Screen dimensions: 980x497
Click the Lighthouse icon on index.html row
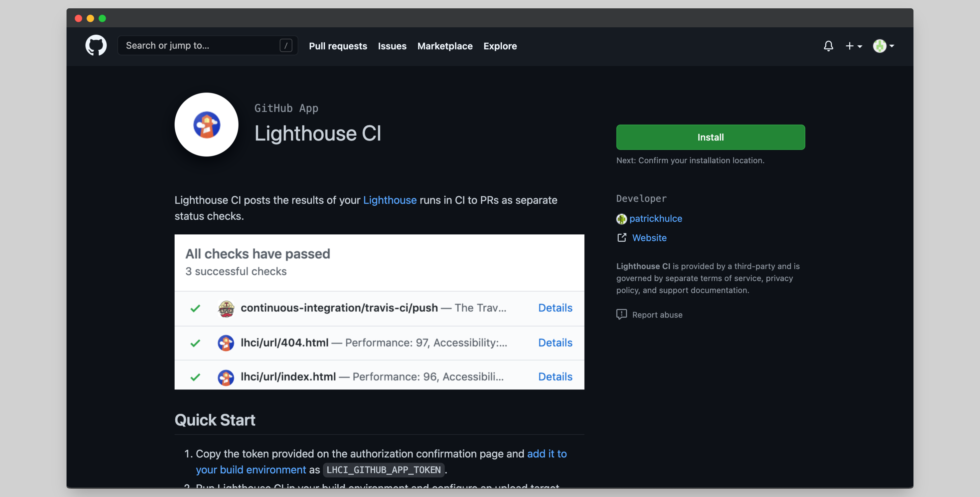pyautogui.click(x=226, y=377)
